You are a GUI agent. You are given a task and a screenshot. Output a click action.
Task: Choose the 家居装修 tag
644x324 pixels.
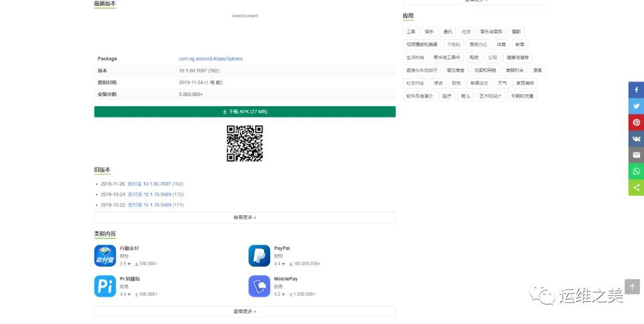click(525, 83)
